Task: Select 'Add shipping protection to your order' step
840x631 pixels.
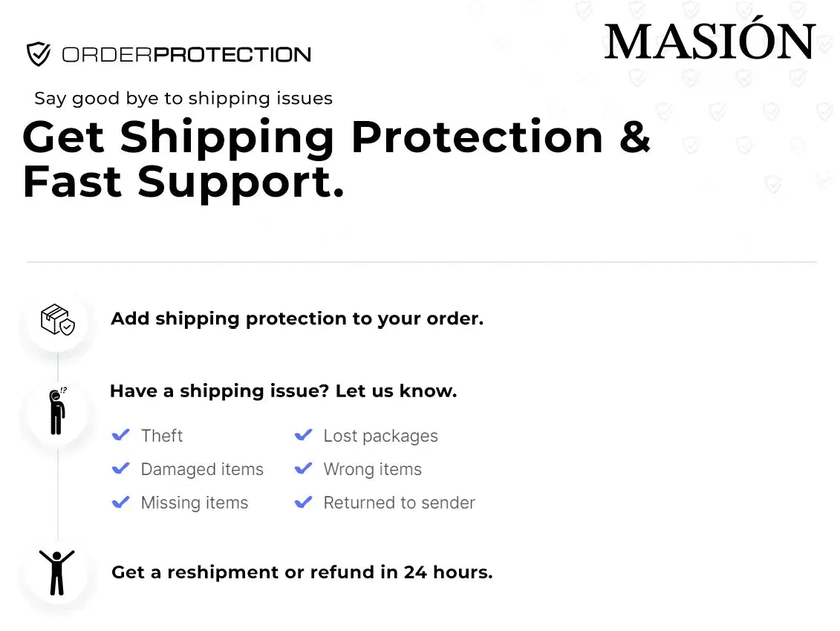Action: click(297, 318)
